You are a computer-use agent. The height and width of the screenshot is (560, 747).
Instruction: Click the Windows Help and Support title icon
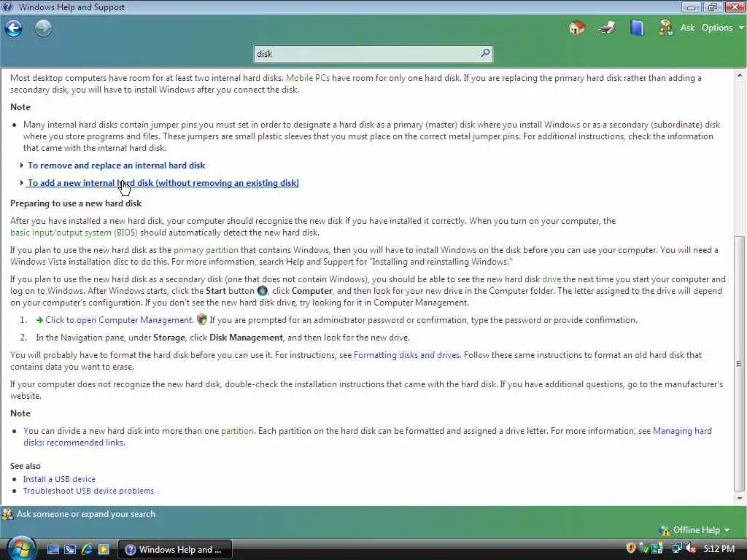pyautogui.click(x=7, y=7)
